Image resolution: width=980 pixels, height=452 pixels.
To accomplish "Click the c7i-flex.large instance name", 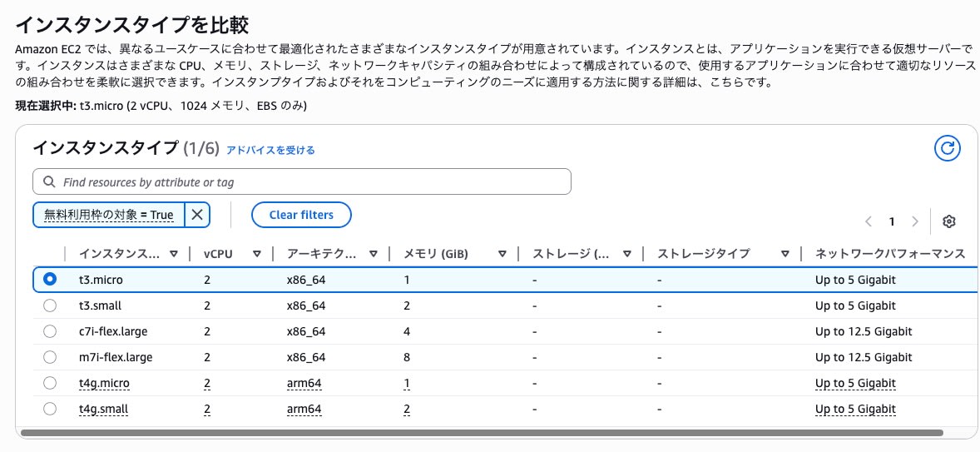I will (113, 331).
